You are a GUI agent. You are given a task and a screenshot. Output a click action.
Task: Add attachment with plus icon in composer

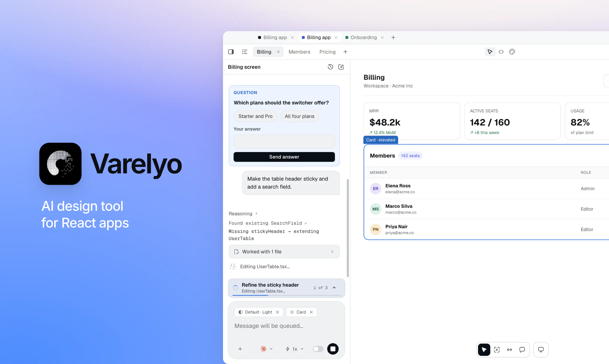pos(240,349)
